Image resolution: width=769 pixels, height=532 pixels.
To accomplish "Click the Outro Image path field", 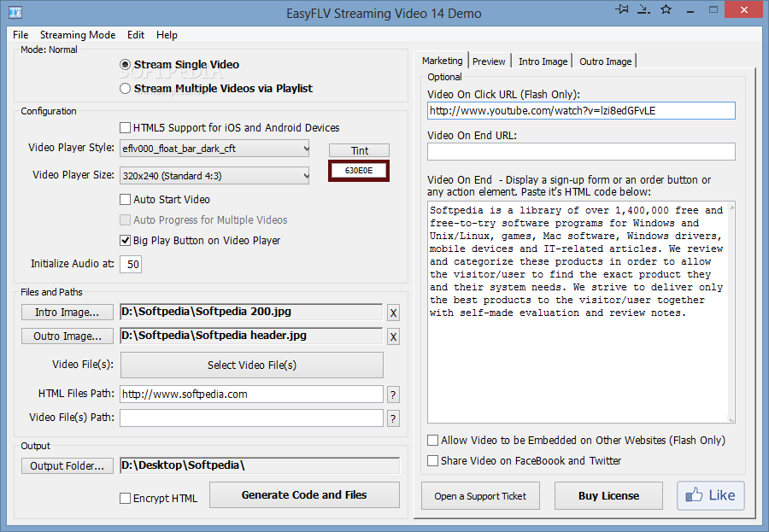I will (251, 336).
